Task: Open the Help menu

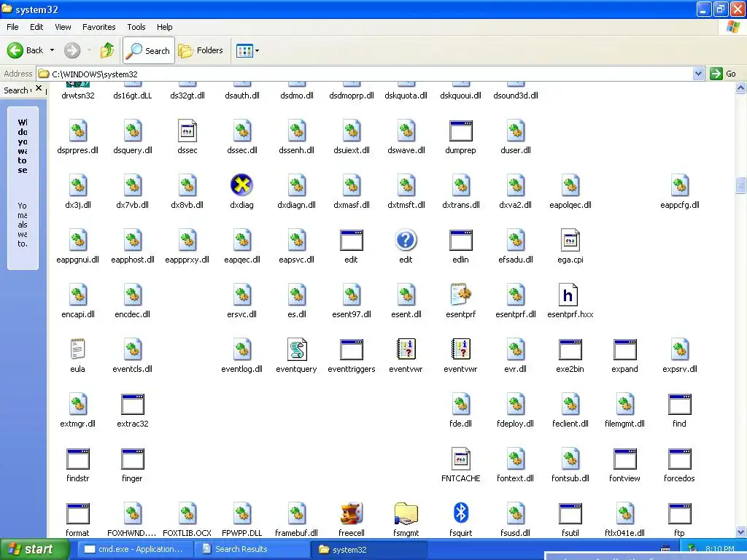Action: point(164,27)
